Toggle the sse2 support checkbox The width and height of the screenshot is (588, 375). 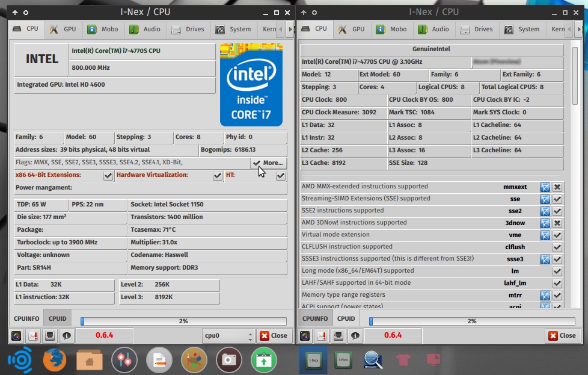(557, 211)
